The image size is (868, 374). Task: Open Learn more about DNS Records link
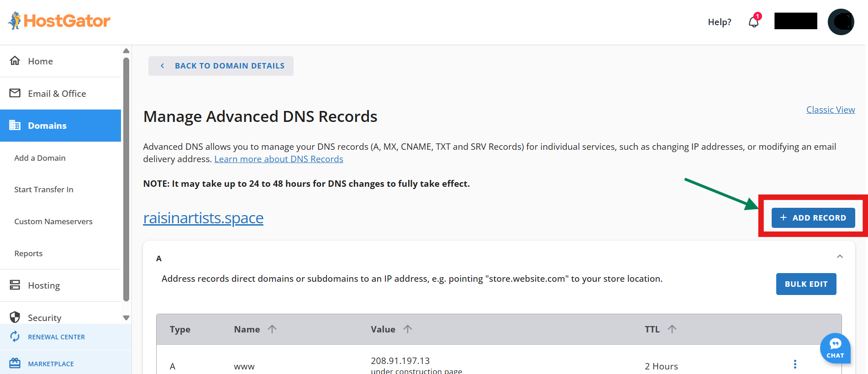click(x=279, y=159)
